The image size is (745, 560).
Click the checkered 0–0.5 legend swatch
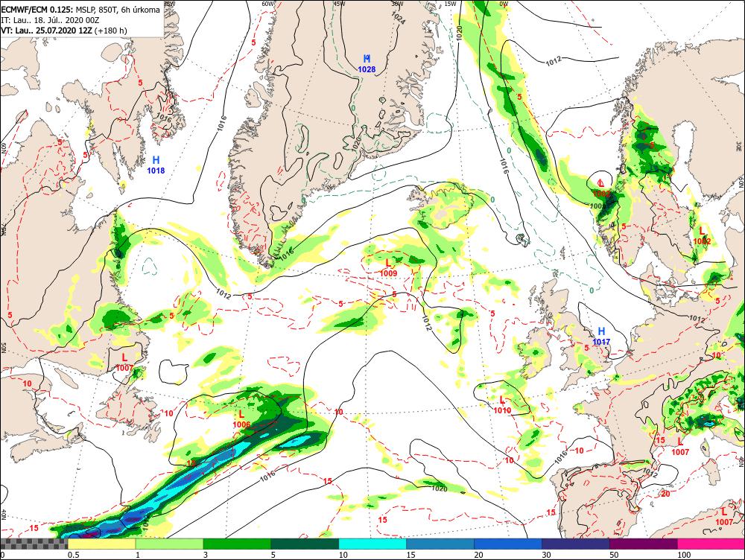pyautogui.click(x=34, y=544)
